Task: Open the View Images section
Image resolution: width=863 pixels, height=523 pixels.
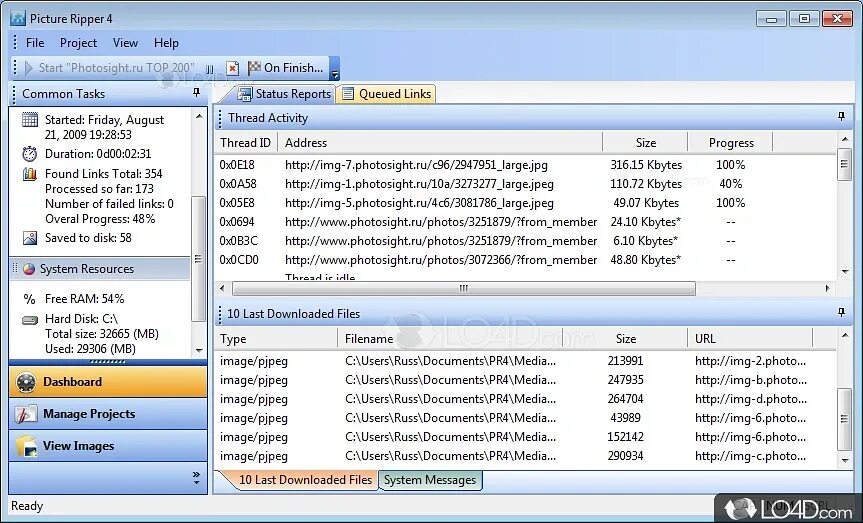Action: pyautogui.click(x=108, y=446)
